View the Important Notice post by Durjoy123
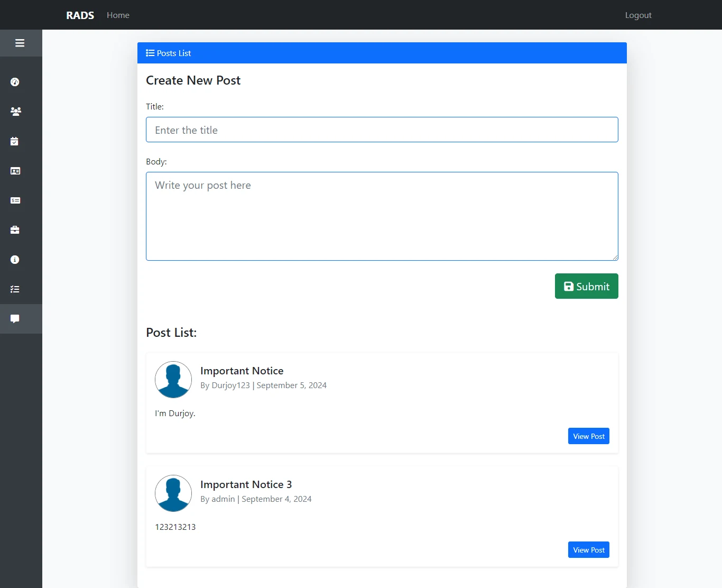The width and height of the screenshot is (722, 588). (589, 436)
